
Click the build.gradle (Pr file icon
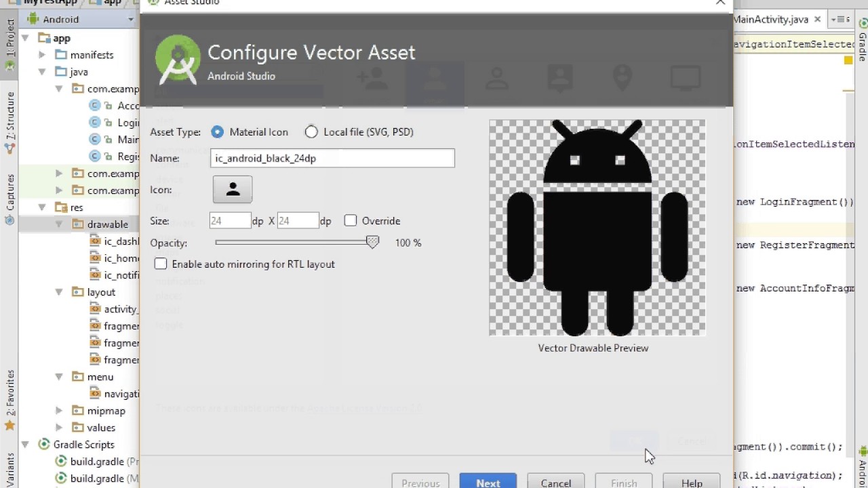click(x=61, y=461)
